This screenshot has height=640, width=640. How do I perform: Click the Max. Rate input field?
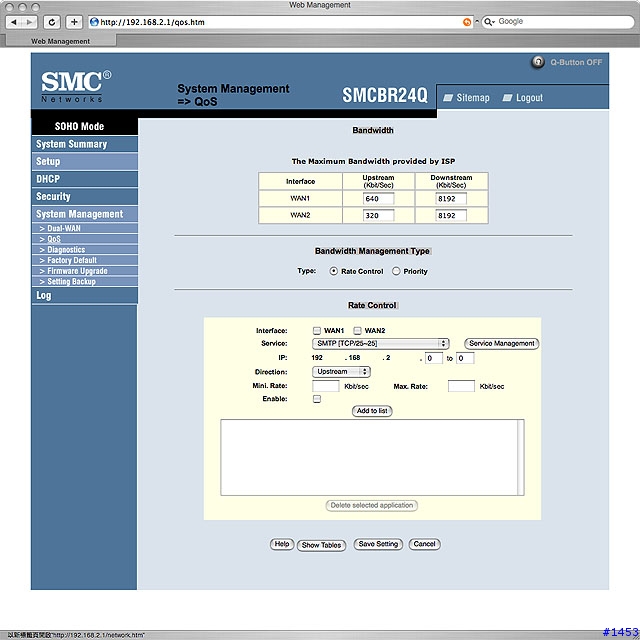[x=461, y=386]
